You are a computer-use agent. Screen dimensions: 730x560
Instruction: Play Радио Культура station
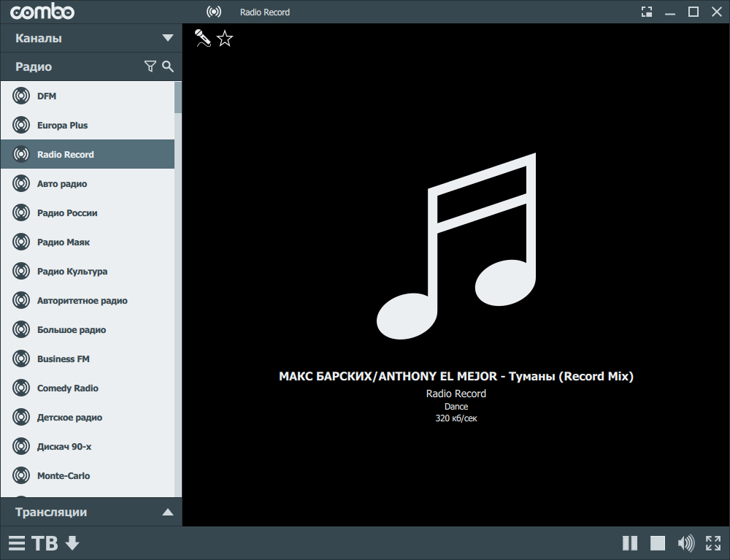click(88, 271)
